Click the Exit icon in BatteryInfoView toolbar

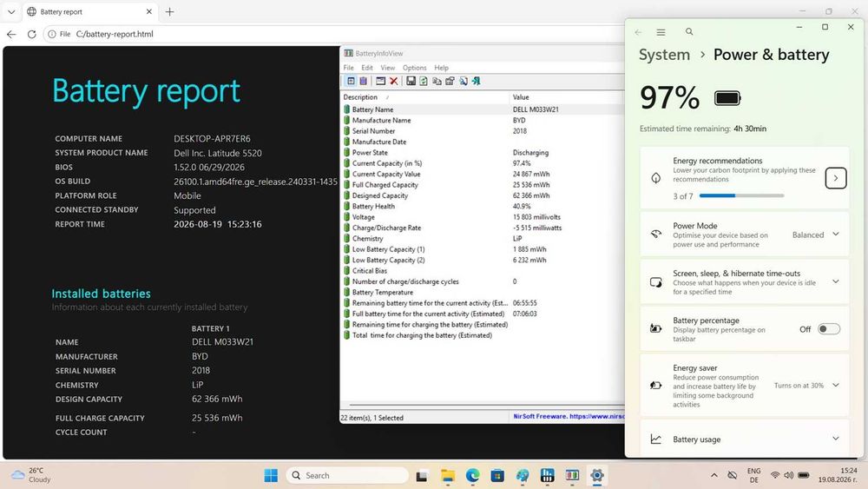tap(476, 81)
